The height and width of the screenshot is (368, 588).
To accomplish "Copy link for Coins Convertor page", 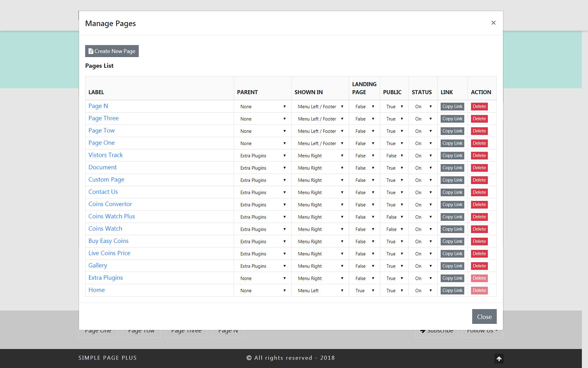I will point(452,205).
